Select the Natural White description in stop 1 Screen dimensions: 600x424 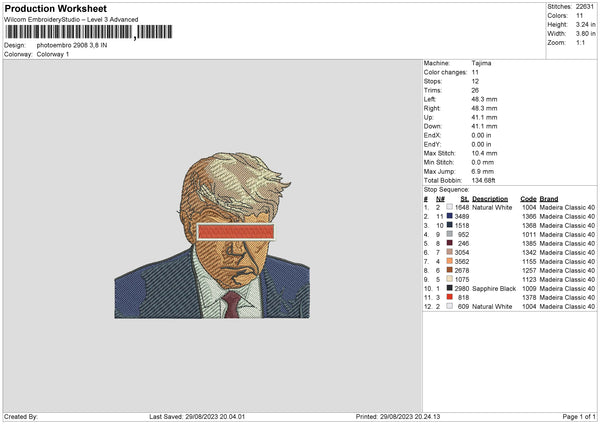[x=492, y=207]
